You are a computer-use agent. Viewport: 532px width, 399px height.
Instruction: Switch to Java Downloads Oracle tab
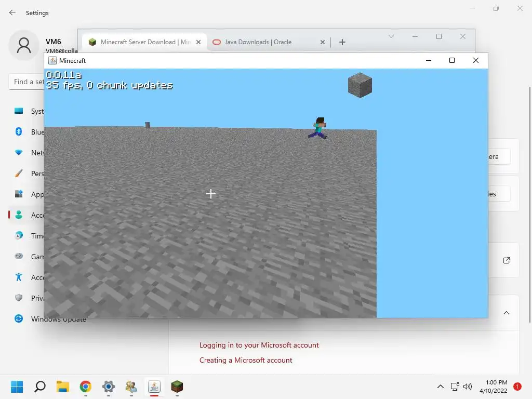pos(269,42)
